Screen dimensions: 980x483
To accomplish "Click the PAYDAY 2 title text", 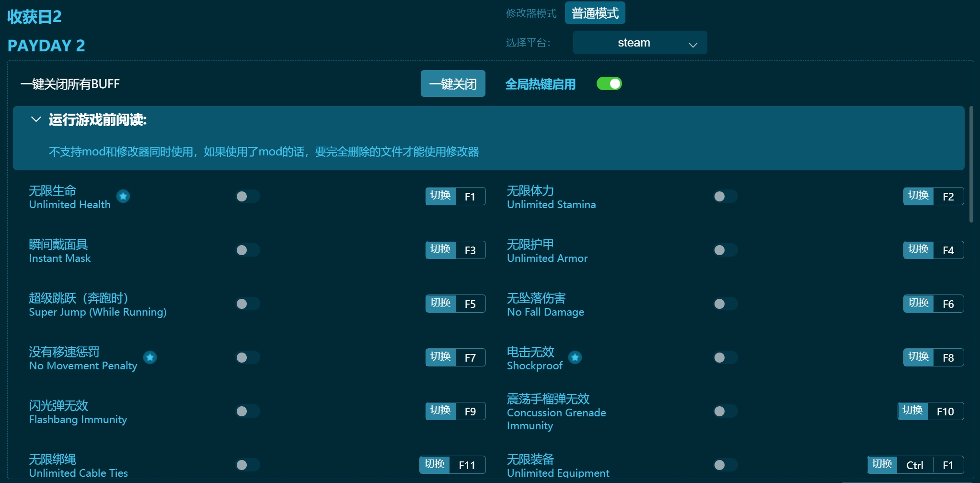I will pos(46,46).
